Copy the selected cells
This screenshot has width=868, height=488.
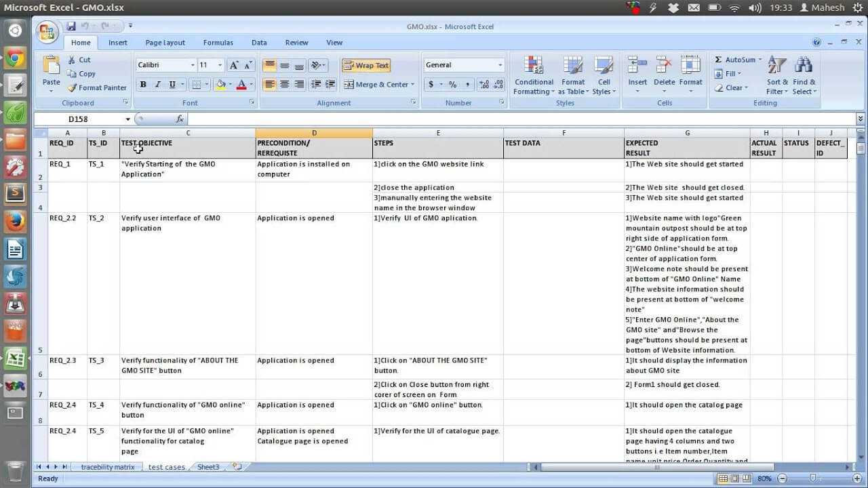[81, 74]
